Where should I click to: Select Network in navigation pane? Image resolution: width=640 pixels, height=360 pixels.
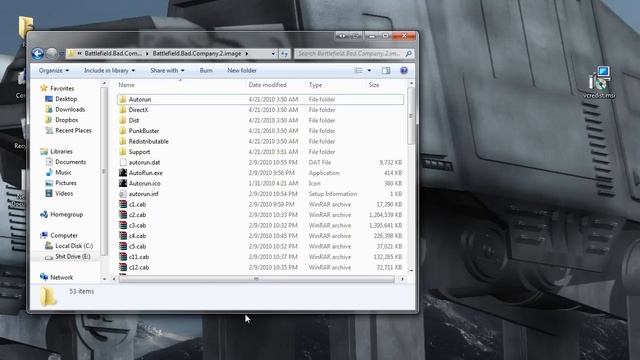(x=62, y=277)
